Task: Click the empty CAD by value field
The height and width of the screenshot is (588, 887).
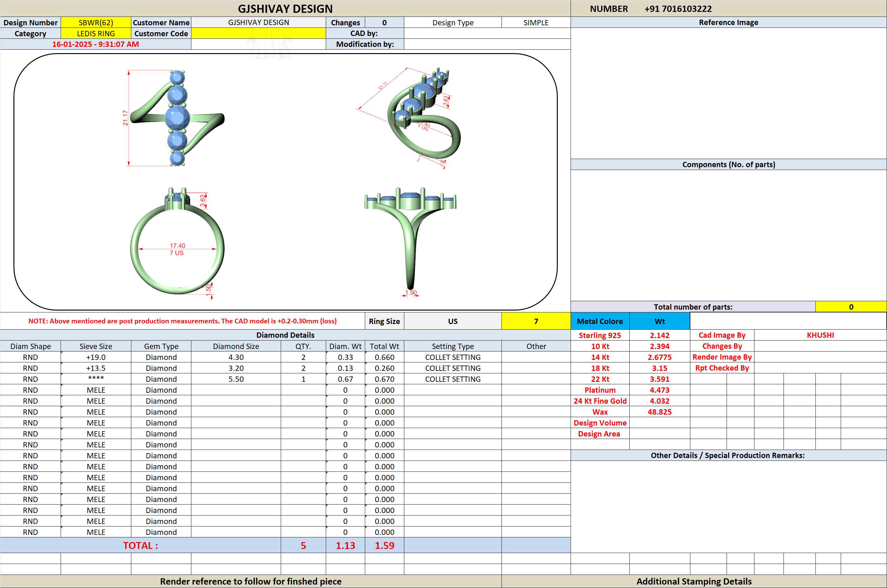Action: point(487,33)
